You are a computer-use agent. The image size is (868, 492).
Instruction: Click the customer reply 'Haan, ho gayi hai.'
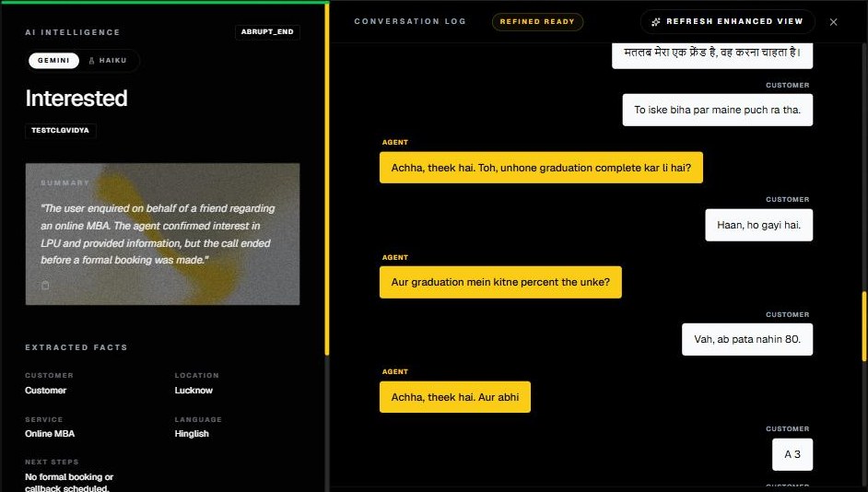(759, 225)
